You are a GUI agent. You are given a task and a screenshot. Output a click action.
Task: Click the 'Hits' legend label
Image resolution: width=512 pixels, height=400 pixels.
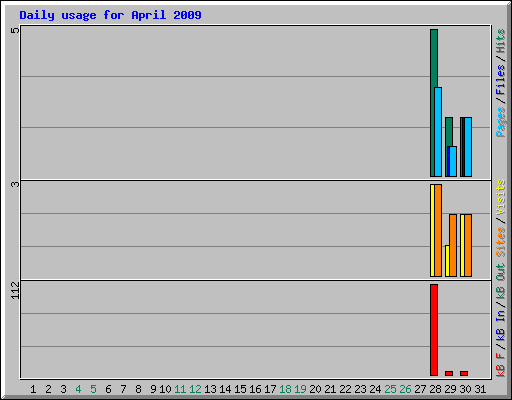500,41
